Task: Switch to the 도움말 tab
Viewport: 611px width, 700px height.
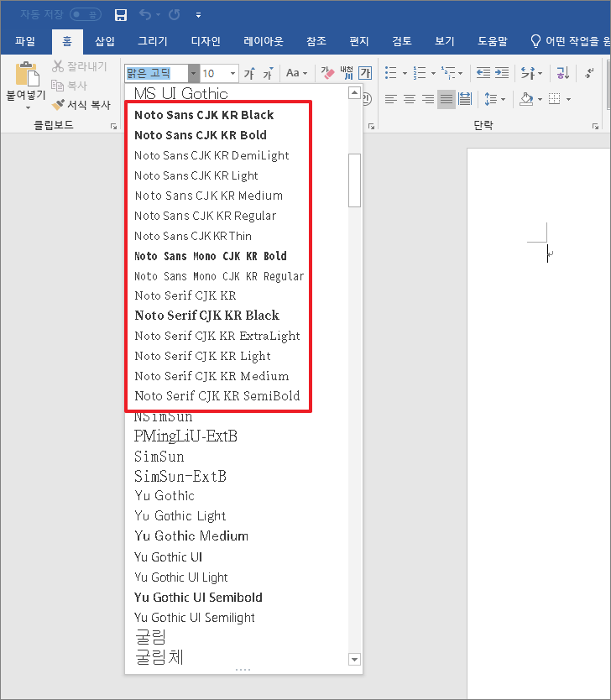Action: (493, 41)
